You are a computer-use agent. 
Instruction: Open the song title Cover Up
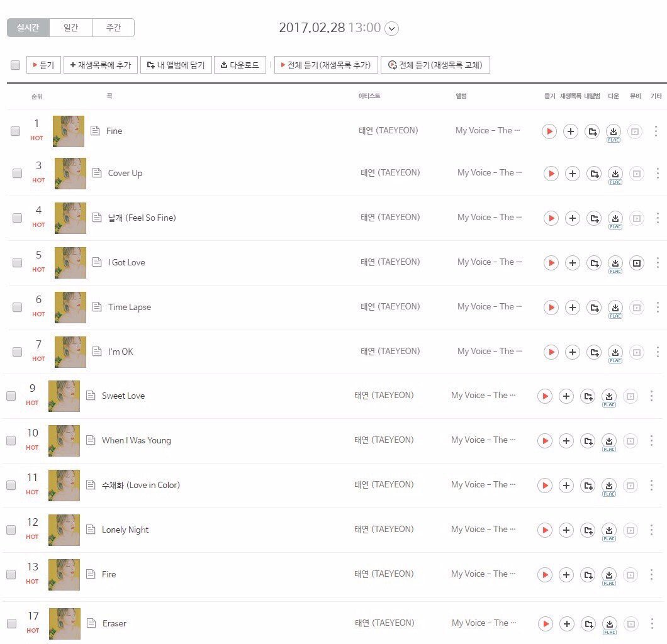point(125,173)
